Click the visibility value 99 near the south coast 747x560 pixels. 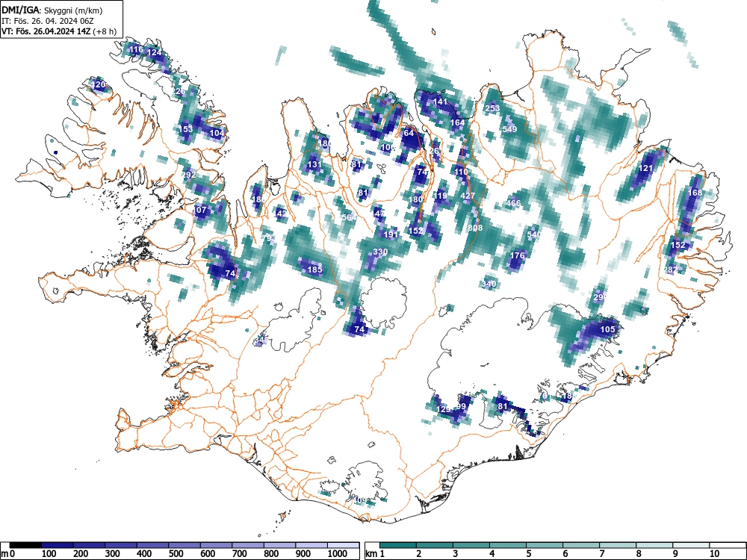461,406
